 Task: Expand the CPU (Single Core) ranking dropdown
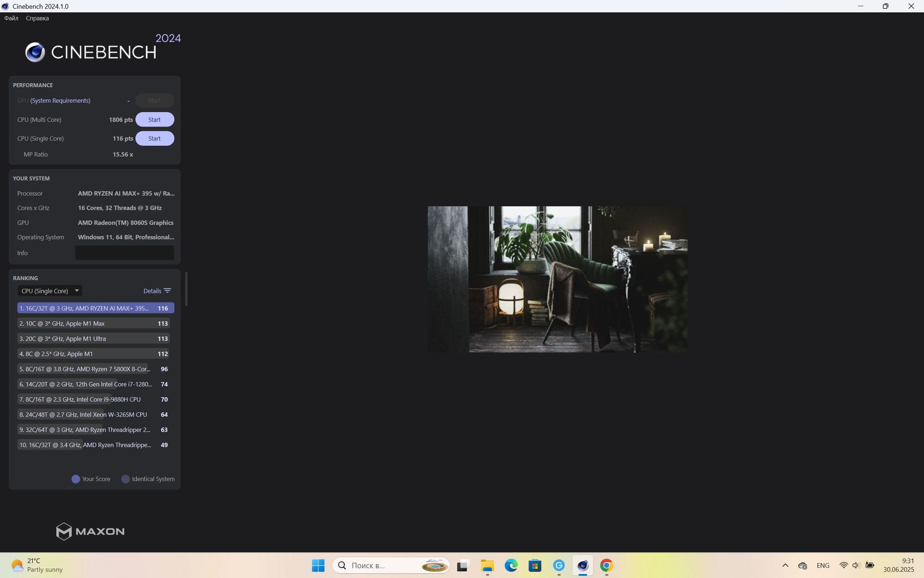click(50, 291)
